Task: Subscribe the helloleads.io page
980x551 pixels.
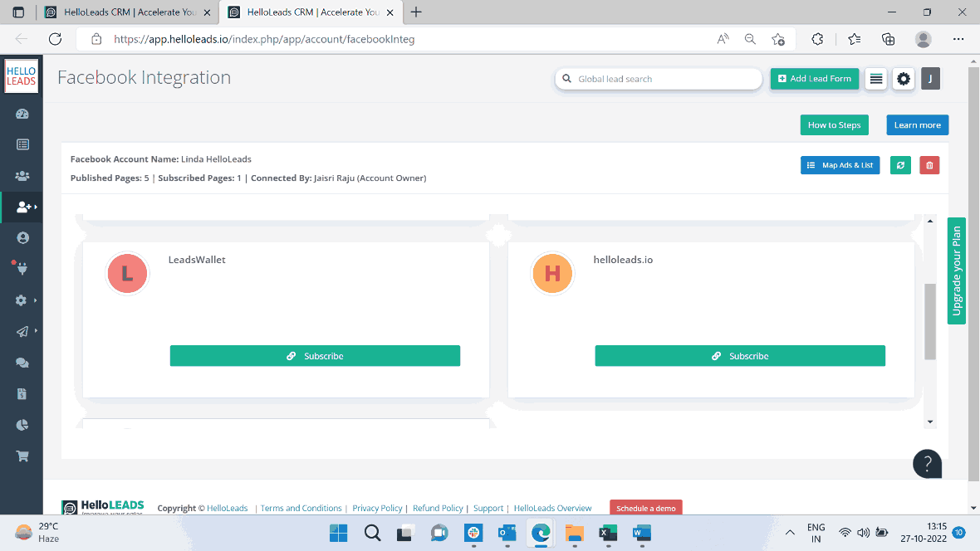Action: click(740, 356)
